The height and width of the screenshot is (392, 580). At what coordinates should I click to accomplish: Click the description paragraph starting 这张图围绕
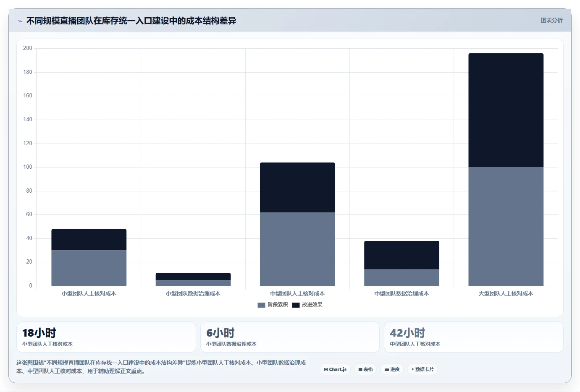tap(161, 367)
